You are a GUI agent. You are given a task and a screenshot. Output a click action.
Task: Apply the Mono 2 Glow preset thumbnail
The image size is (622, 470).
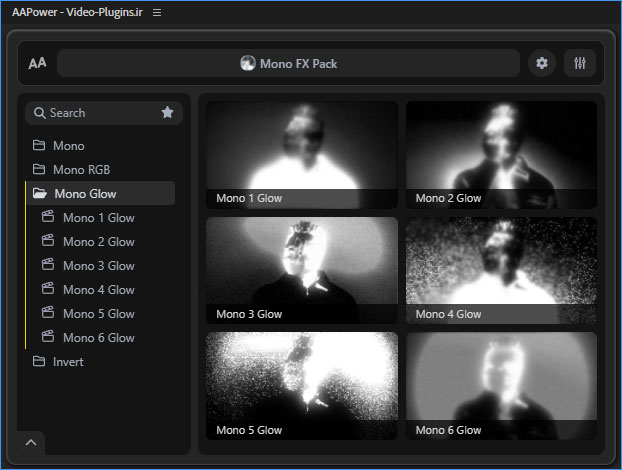pyautogui.click(x=501, y=155)
